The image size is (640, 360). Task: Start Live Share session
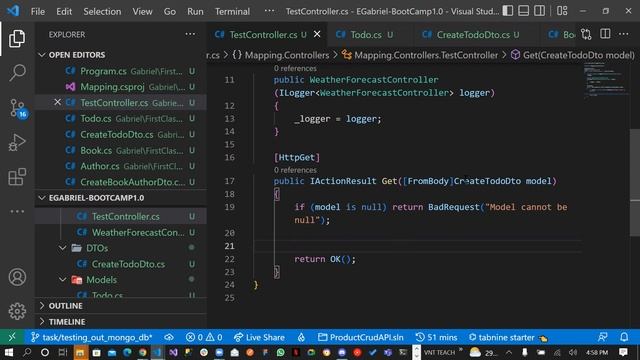pyautogui.click(x=259, y=338)
